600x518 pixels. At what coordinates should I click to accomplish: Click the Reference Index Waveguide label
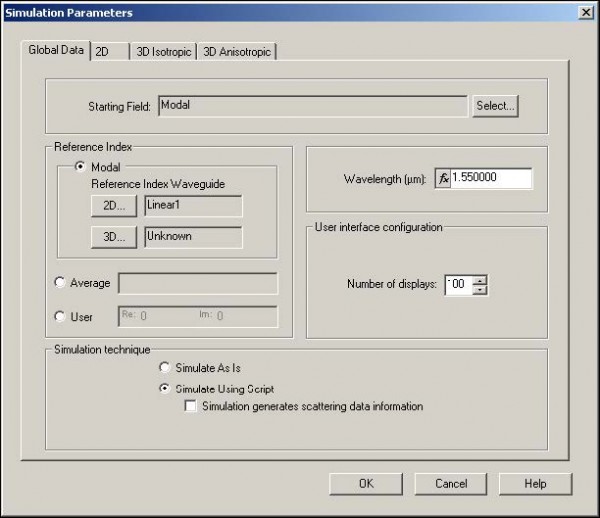point(158,184)
